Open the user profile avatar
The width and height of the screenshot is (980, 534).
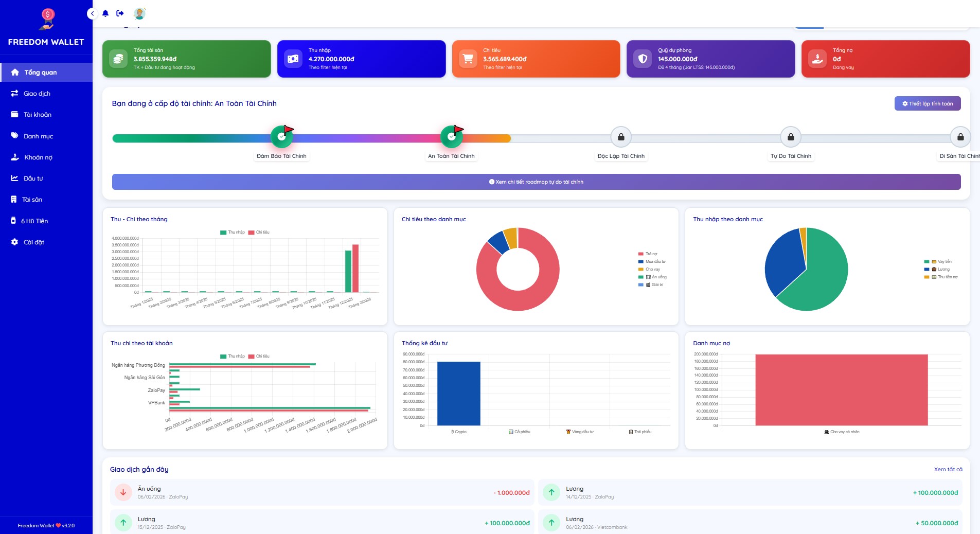[x=139, y=14]
